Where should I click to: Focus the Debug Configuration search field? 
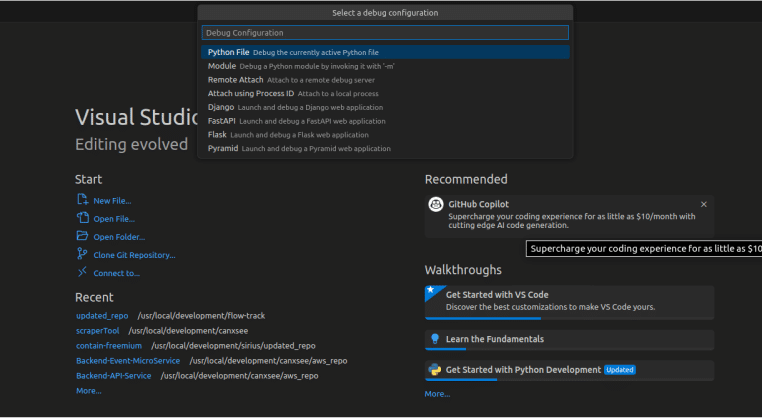click(385, 33)
